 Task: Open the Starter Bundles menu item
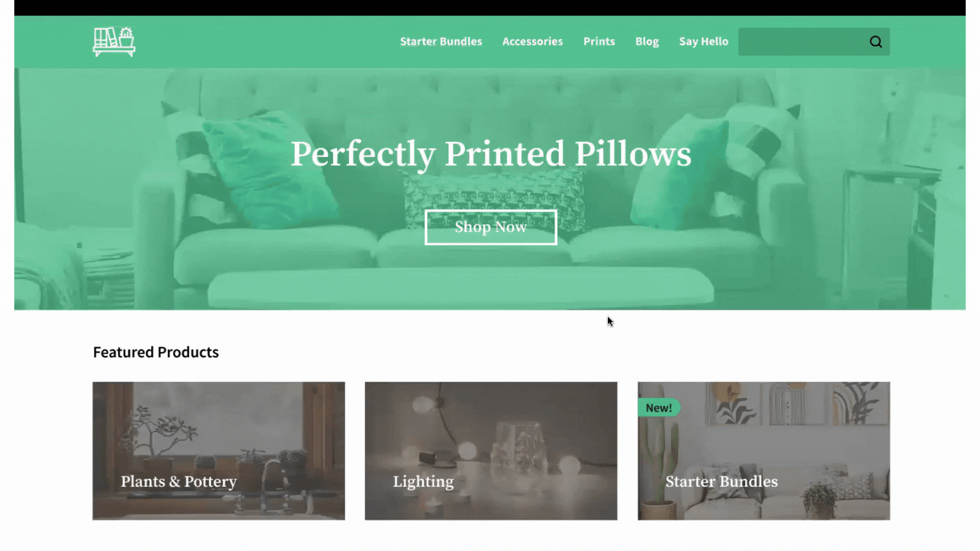(x=441, y=41)
